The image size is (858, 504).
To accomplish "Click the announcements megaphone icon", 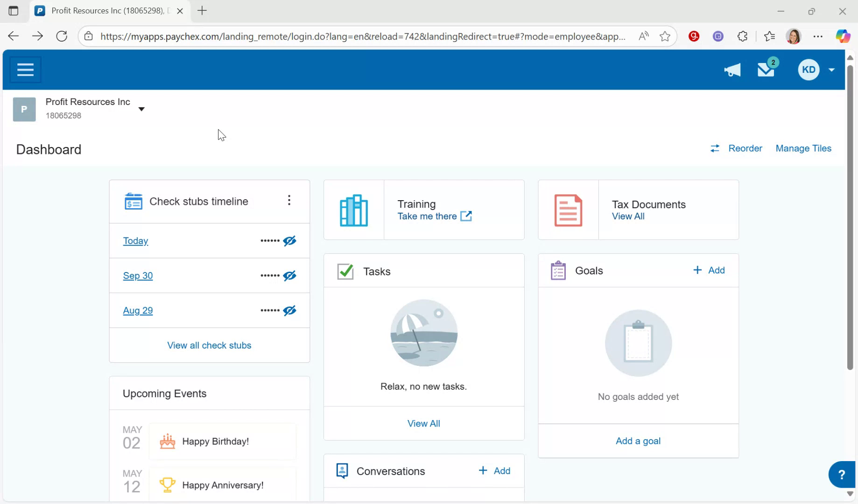I will point(731,70).
